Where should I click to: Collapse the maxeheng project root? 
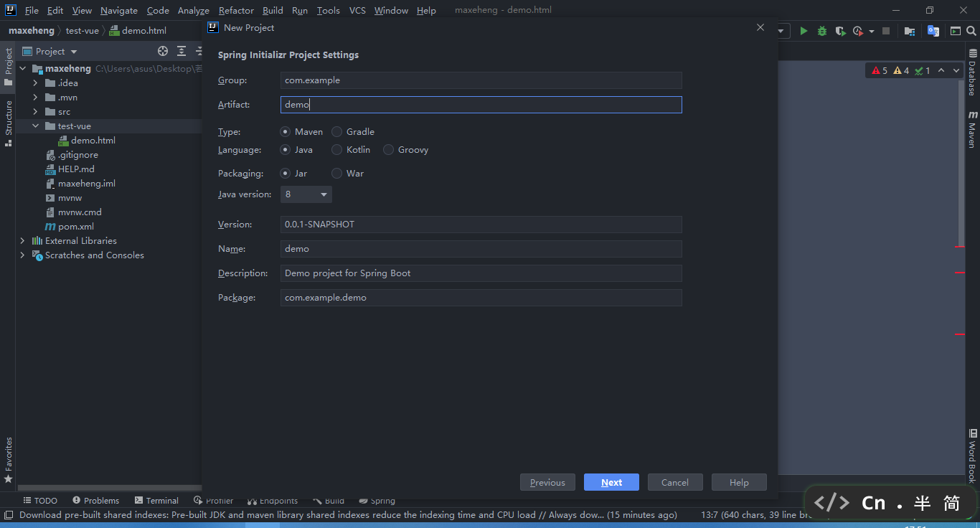(22, 69)
